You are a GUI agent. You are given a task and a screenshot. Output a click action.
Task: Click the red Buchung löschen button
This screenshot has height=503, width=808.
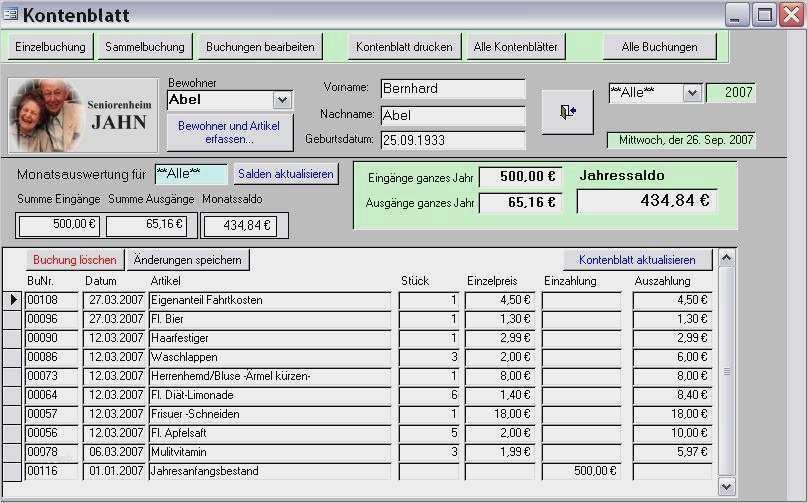(x=75, y=260)
